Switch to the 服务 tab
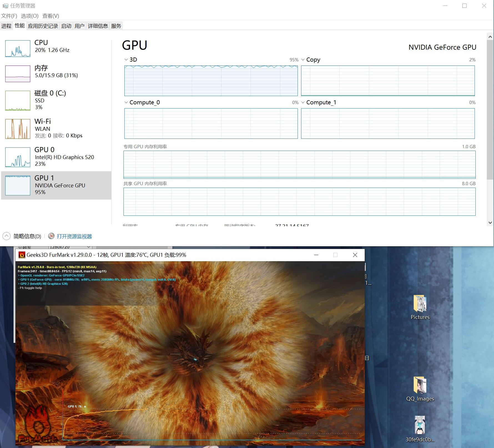Image resolution: width=494 pixels, height=448 pixels. pyautogui.click(x=116, y=26)
